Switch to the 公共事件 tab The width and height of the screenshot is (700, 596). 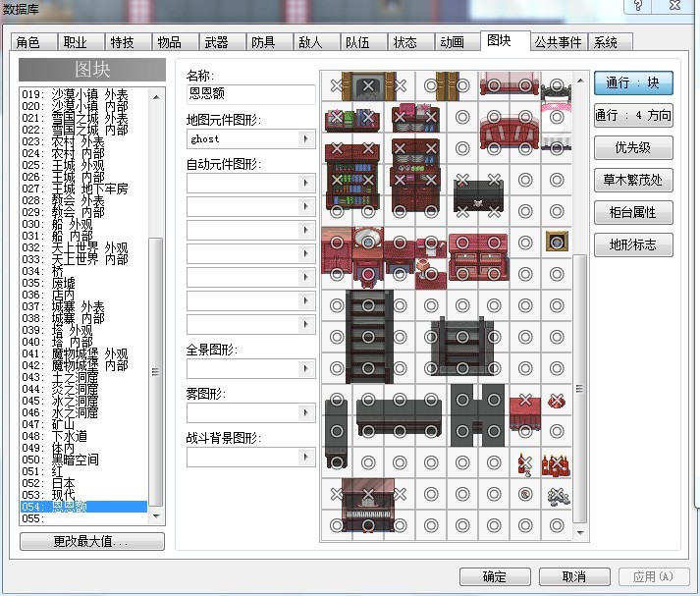click(558, 42)
